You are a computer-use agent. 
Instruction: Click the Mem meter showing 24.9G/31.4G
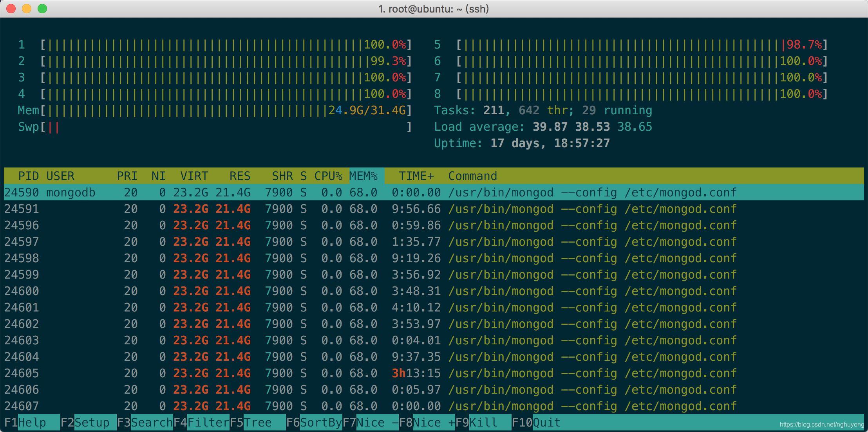click(215, 110)
